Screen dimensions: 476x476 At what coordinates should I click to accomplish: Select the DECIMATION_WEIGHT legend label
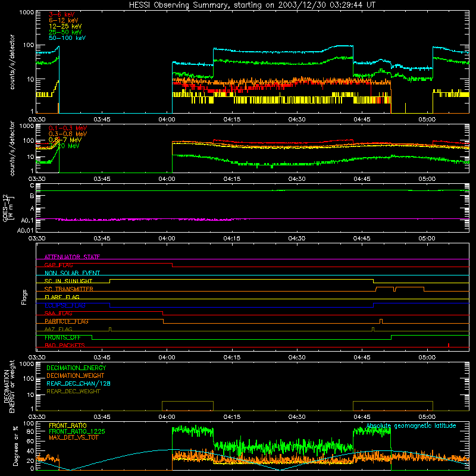tap(76, 375)
